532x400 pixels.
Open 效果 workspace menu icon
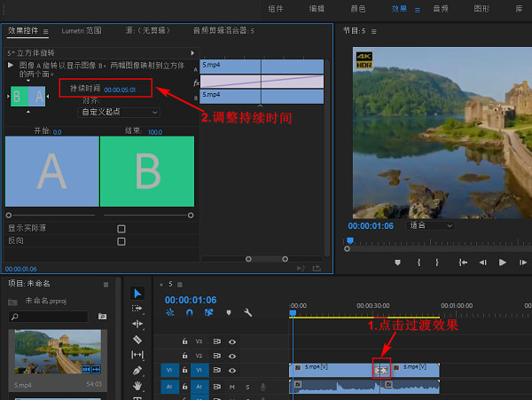(x=418, y=10)
